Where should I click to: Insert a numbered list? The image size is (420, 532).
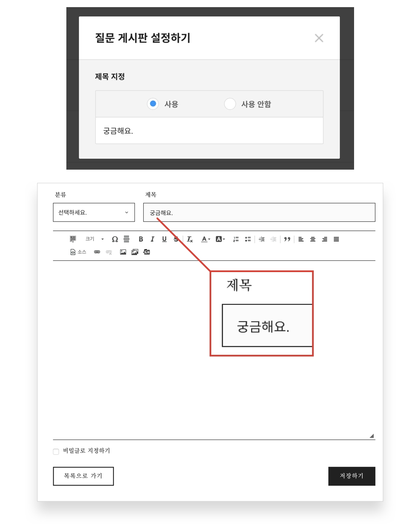click(236, 239)
